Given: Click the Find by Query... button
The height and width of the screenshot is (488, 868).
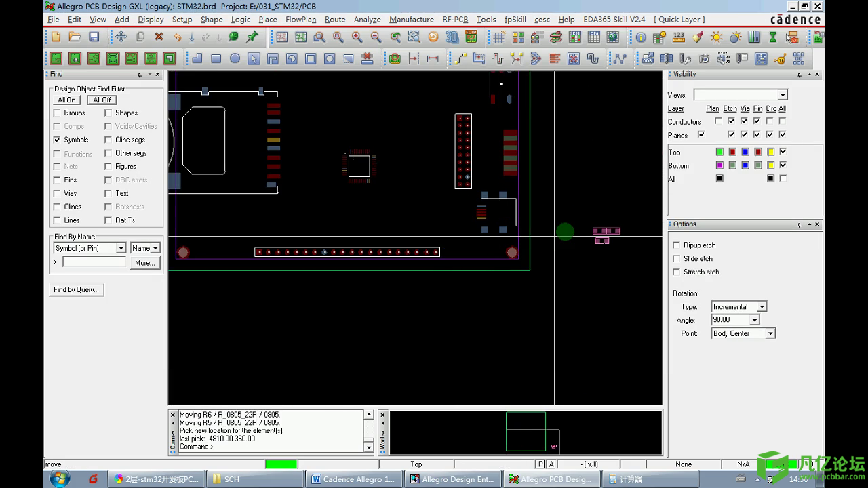Looking at the screenshot, I should (x=76, y=289).
